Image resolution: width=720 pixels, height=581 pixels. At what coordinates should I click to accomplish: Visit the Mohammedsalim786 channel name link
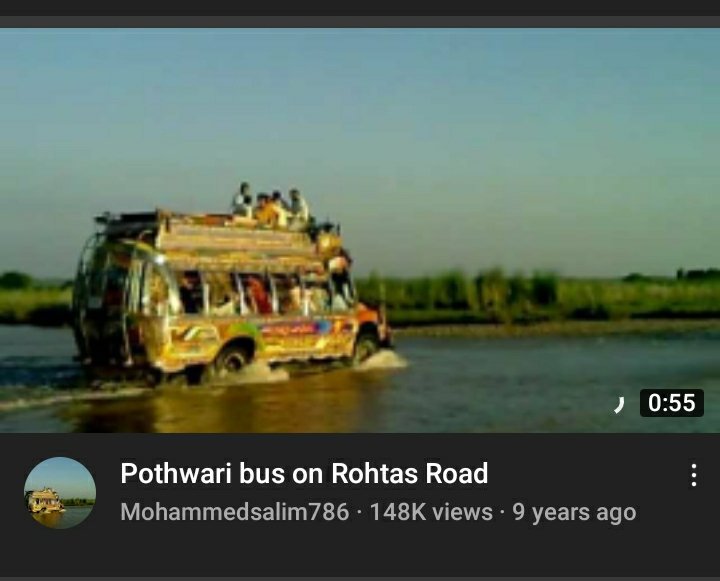[x=235, y=512]
